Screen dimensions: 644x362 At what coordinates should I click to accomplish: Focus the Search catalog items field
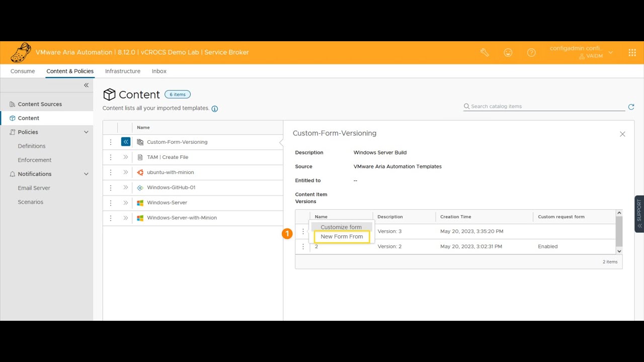coord(544,107)
